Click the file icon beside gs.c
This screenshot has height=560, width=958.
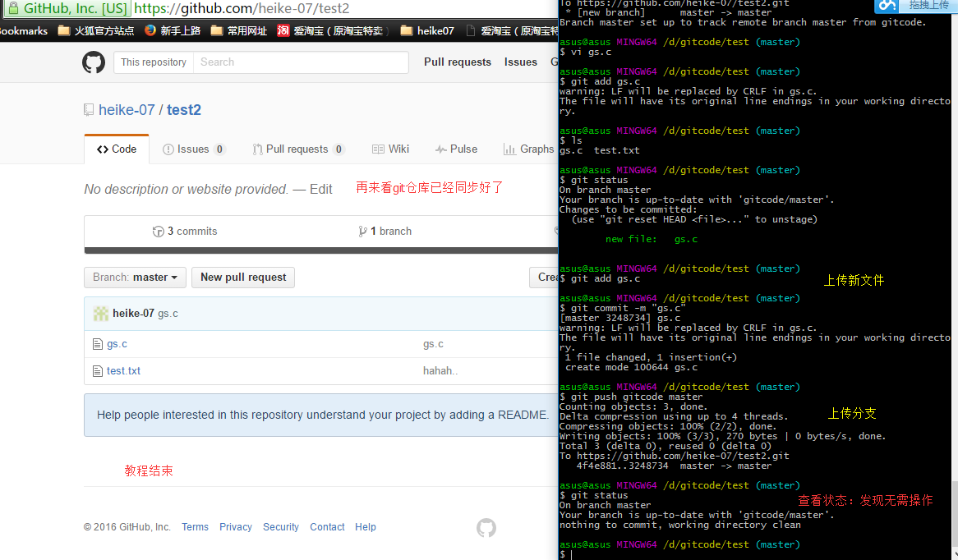point(97,344)
